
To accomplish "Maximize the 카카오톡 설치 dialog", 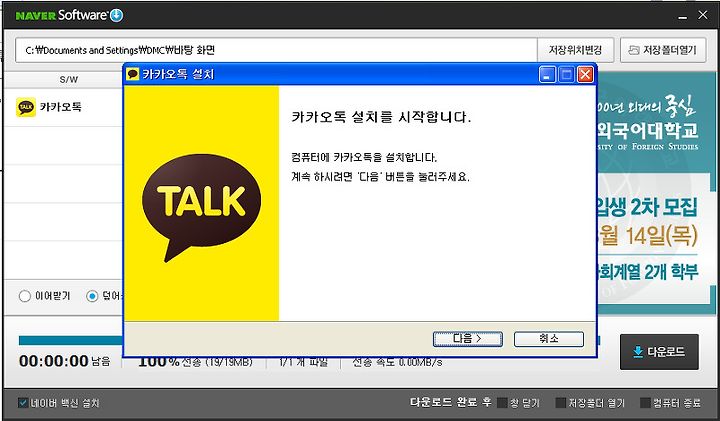I will 566,74.
